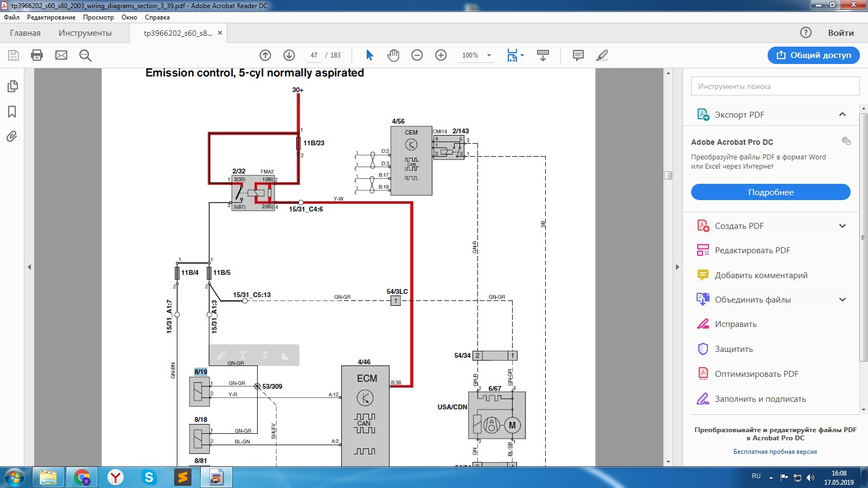Collapse the left navigation pane arrow
Viewport: 868px width, 488px height.
29,267
